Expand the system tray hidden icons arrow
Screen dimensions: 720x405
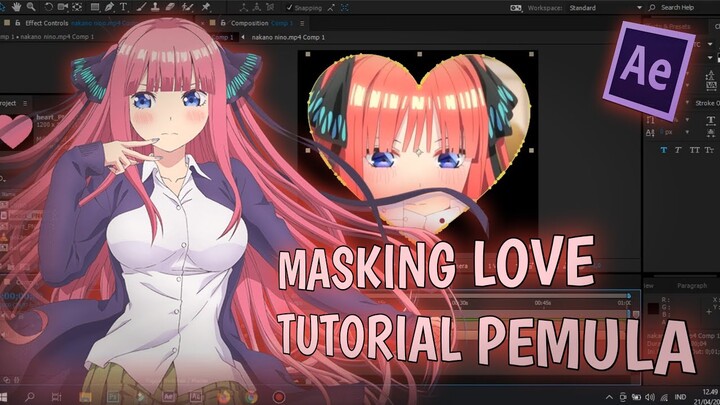[x=609, y=397]
